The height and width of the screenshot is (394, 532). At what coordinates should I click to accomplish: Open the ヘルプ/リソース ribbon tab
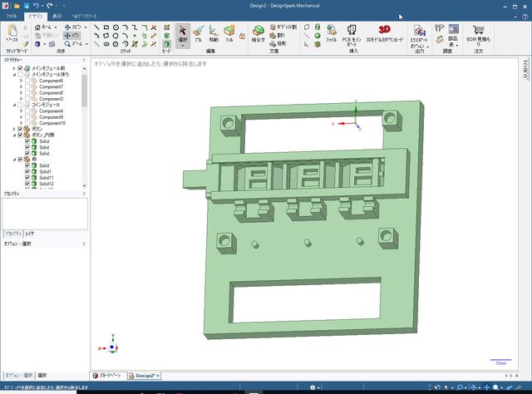tap(84, 16)
